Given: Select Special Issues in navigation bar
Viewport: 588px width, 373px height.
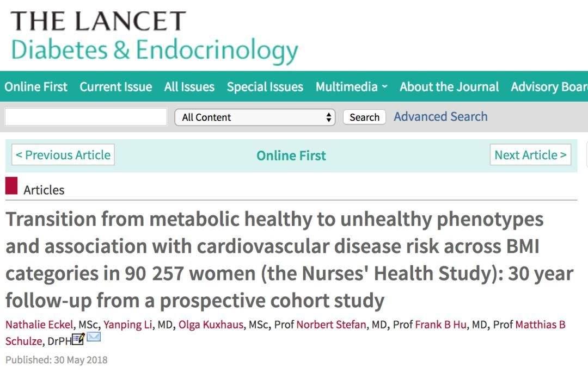Looking at the screenshot, I should pyautogui.click(x=265, y=87).
